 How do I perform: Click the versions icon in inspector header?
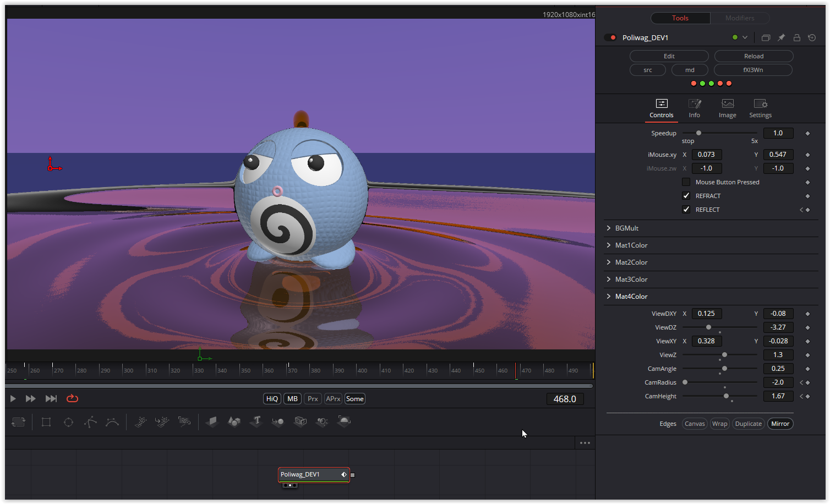pyautogui.click(x=766, y=38)
